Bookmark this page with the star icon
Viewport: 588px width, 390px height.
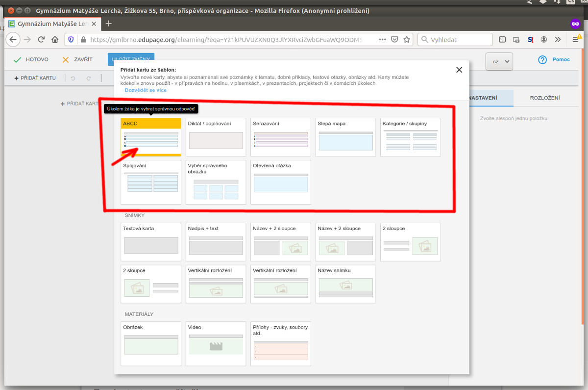[x=407, y=40]
